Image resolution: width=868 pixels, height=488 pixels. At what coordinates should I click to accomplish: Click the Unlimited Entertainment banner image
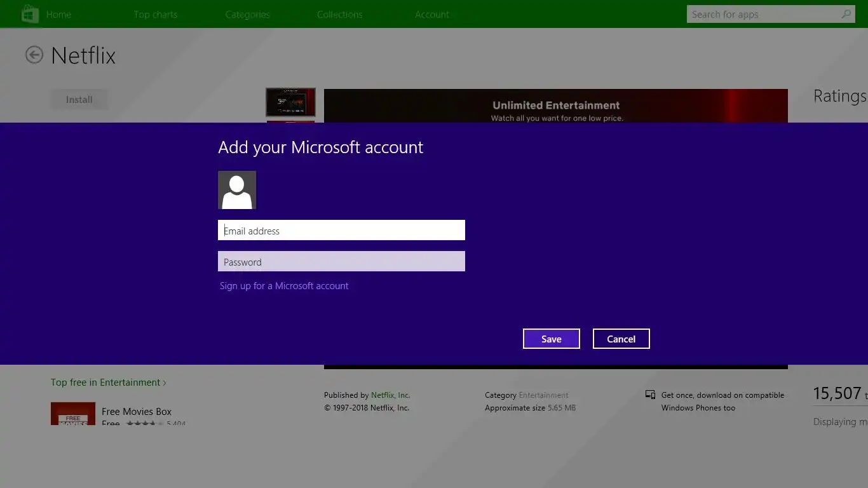click(556, 105)
